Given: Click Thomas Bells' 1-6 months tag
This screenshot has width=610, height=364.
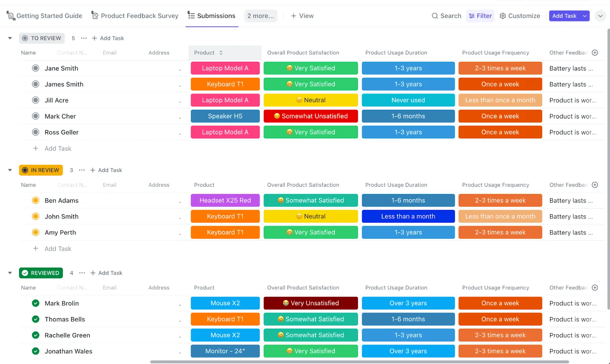Looking at the screenshot, I should pos(408,319).
